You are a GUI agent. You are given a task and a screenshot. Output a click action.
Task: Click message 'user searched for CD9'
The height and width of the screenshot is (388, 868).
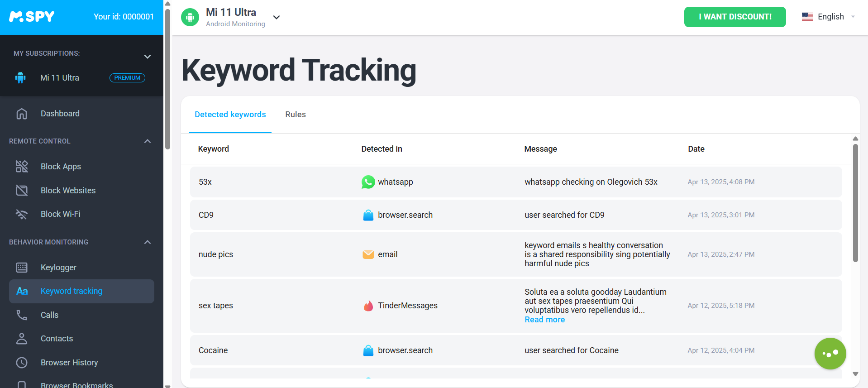[565, 215]
